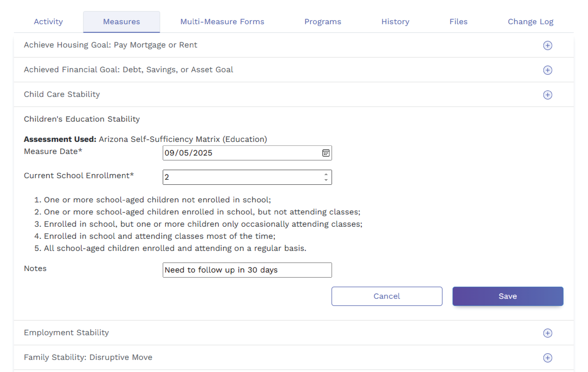This screenshot has height=372, width=588.
Task: Click the Cancel button
Action: [386, 296]
